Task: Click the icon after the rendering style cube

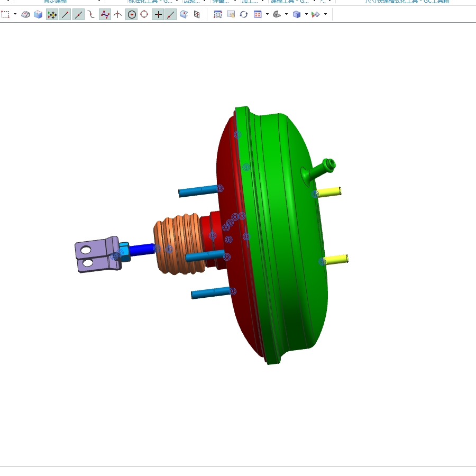Action: pos(316,14)
